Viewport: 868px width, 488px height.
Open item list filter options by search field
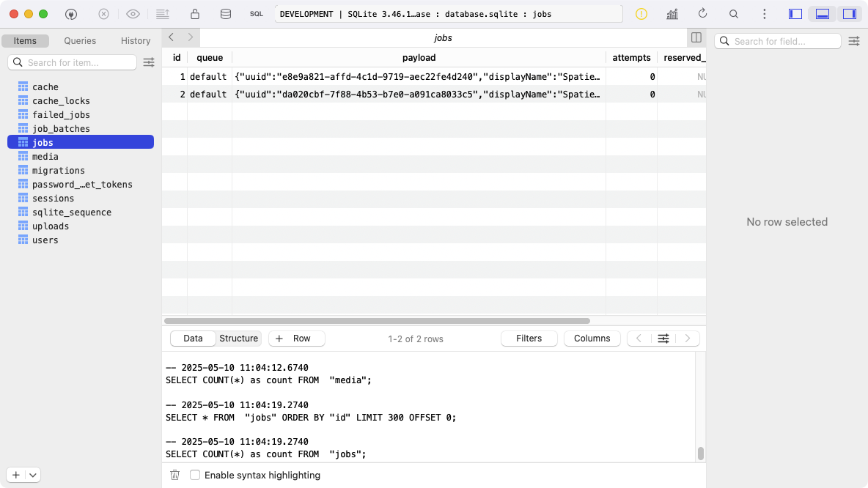pyautogui.click(x=149, y=62)
